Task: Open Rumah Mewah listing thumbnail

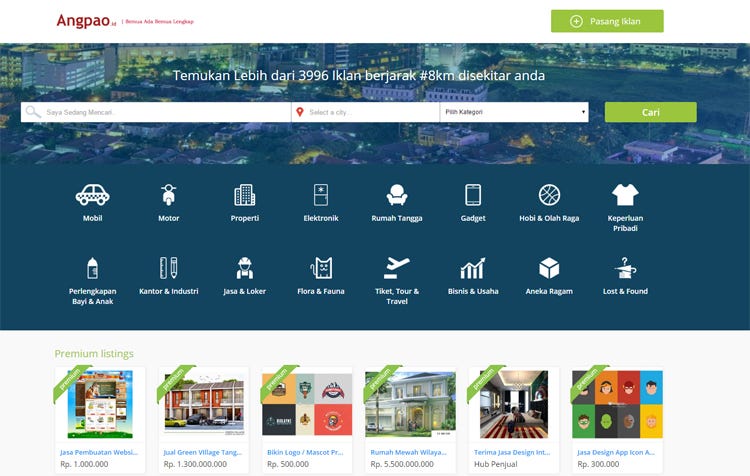Action: pos(410,404)
